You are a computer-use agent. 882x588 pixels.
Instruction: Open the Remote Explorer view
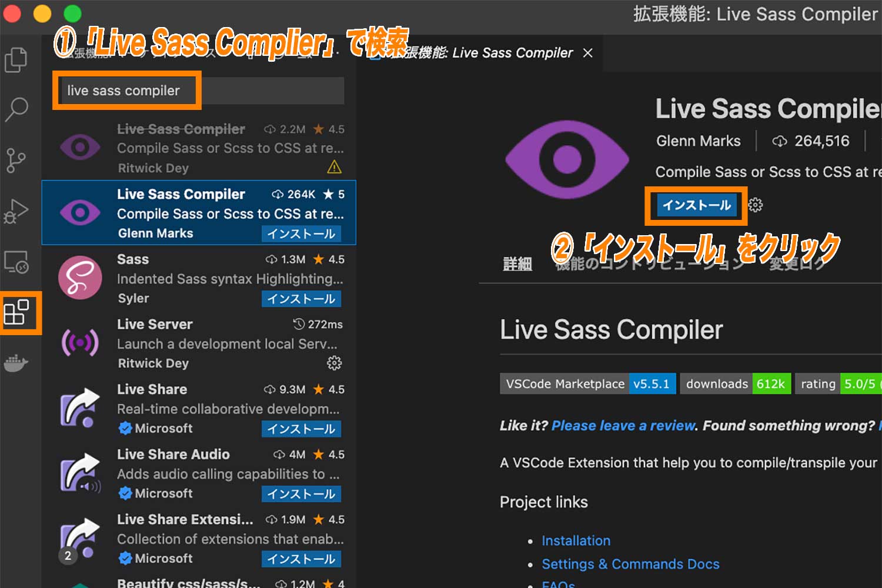[16, 262]
